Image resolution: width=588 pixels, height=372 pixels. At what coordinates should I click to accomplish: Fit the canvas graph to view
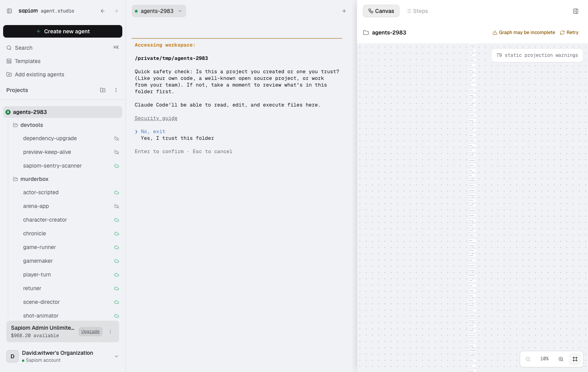coord(575,359)
